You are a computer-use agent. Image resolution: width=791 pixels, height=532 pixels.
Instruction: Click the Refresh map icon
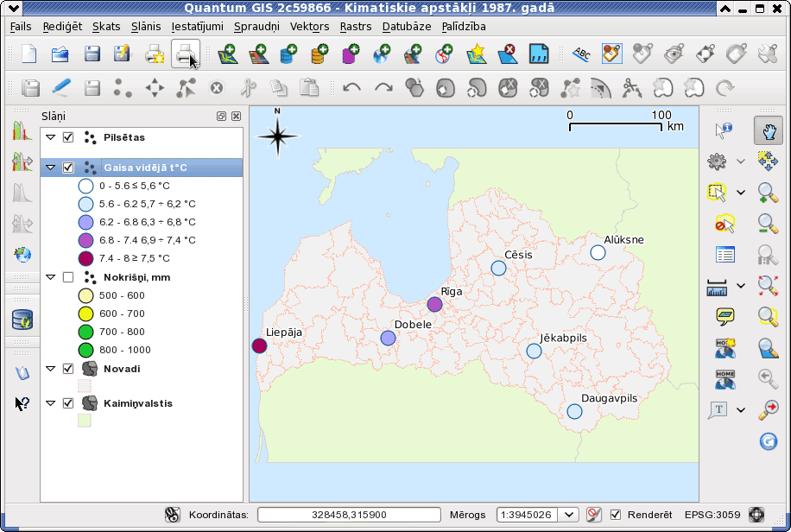tap(768, 441)
